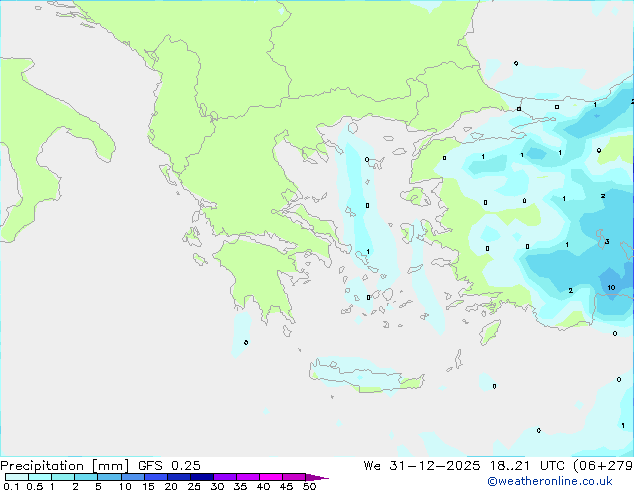Click the 20–25 mm legend color box

[x=179, y=477]
